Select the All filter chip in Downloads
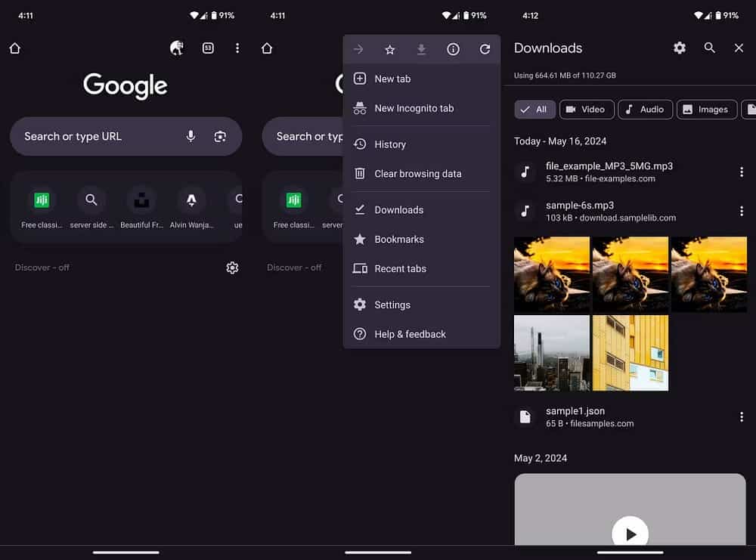756x560 pixels. point(534,109)
